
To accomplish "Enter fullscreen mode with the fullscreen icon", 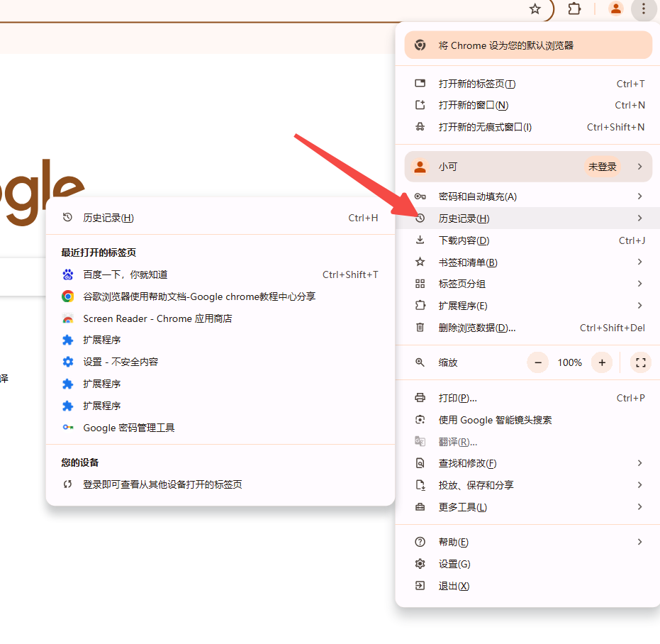I will [x=641, y=362].
